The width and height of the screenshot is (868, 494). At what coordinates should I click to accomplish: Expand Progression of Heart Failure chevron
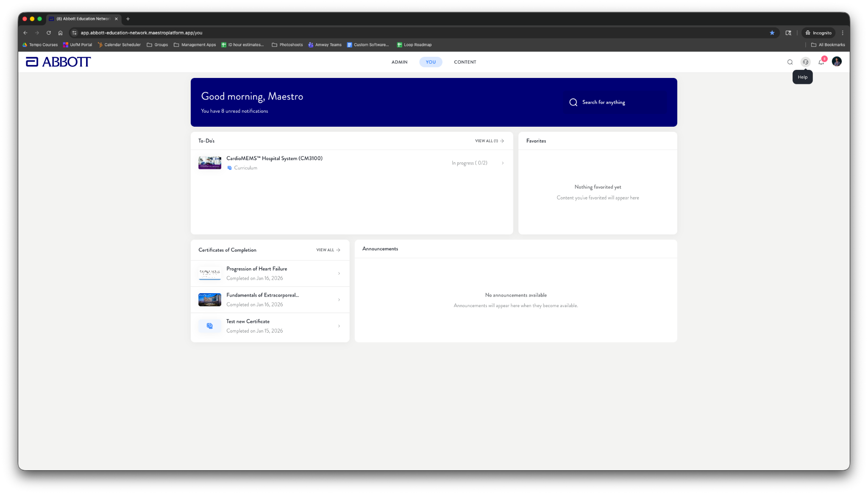339,274
